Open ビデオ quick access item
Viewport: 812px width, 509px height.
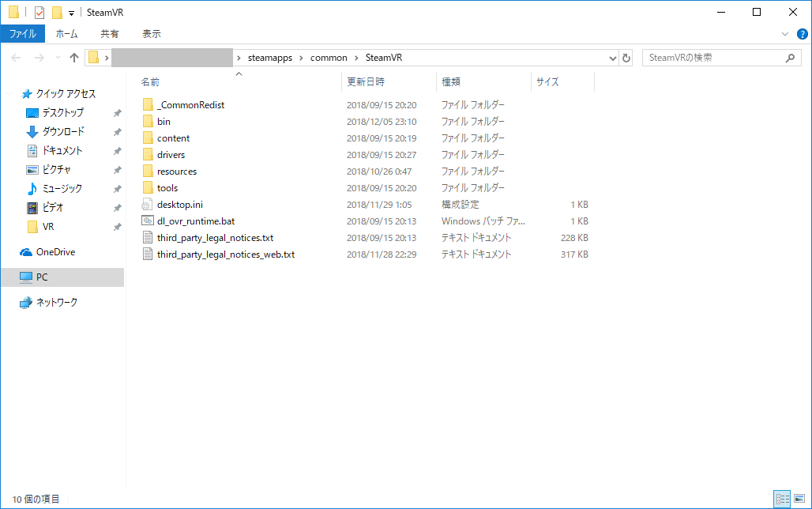pos(53,208)
